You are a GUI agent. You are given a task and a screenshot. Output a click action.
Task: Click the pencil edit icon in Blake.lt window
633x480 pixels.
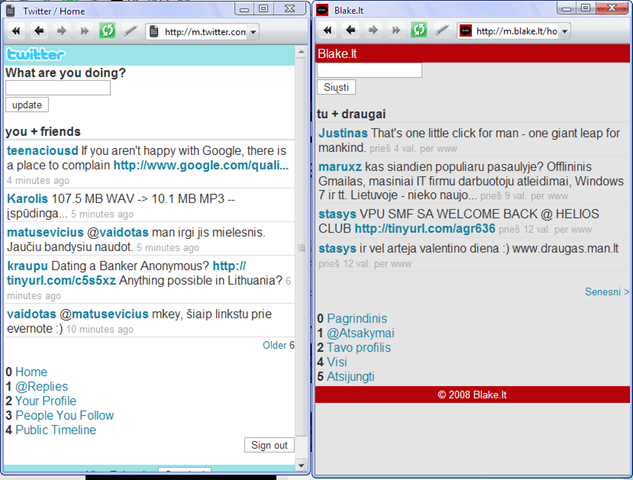pos(442,30)
